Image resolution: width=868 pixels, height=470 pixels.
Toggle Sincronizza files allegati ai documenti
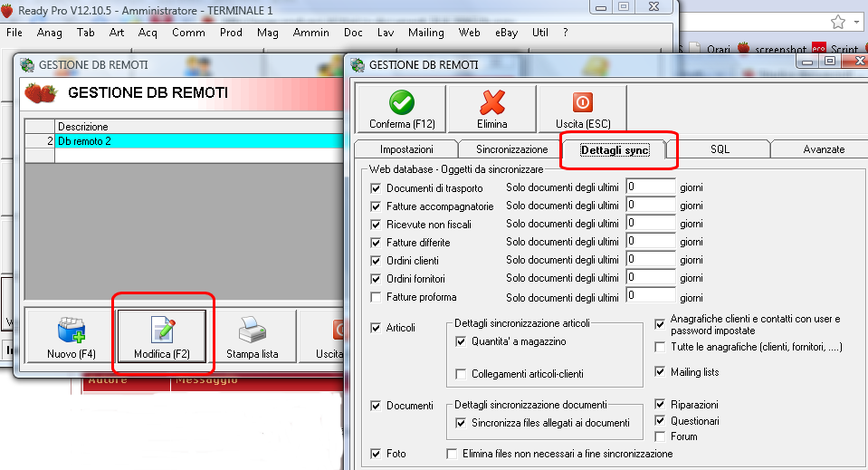tap(461, 423)
